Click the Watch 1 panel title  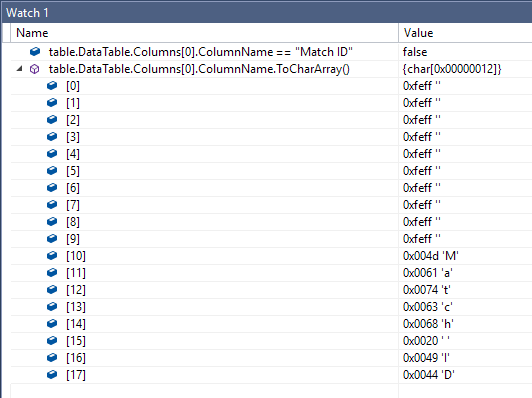click(27, 13)
